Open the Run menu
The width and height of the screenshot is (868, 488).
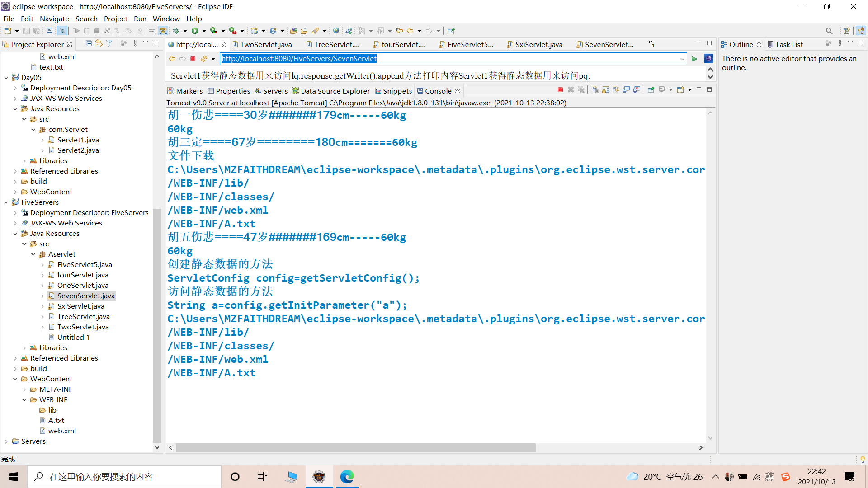coord(140,19)
